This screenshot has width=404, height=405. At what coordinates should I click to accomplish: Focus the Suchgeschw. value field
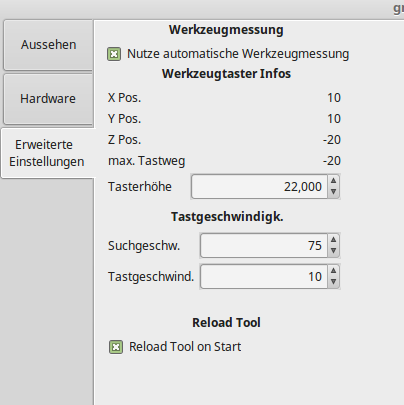point(264,246)
